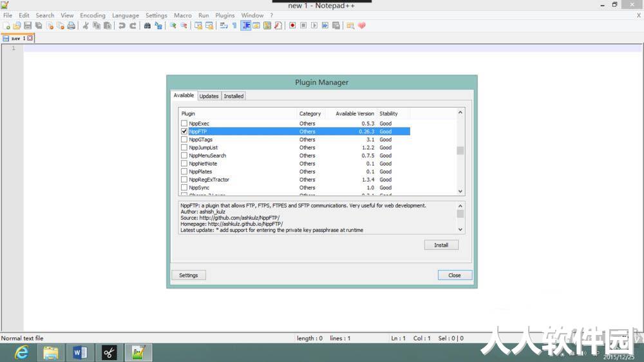Viewport: 644px width, 362px height.
Task: Print the document toolbar icon
Action: (x=71, y=26)
